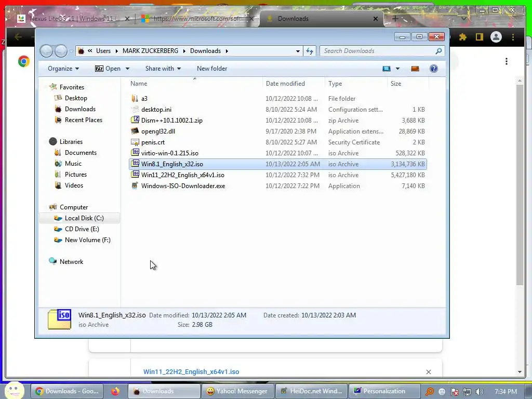Screen dimensions: 532x399
Task: Select Recent Places in the sidebar
Action: (x=84, y=120)
